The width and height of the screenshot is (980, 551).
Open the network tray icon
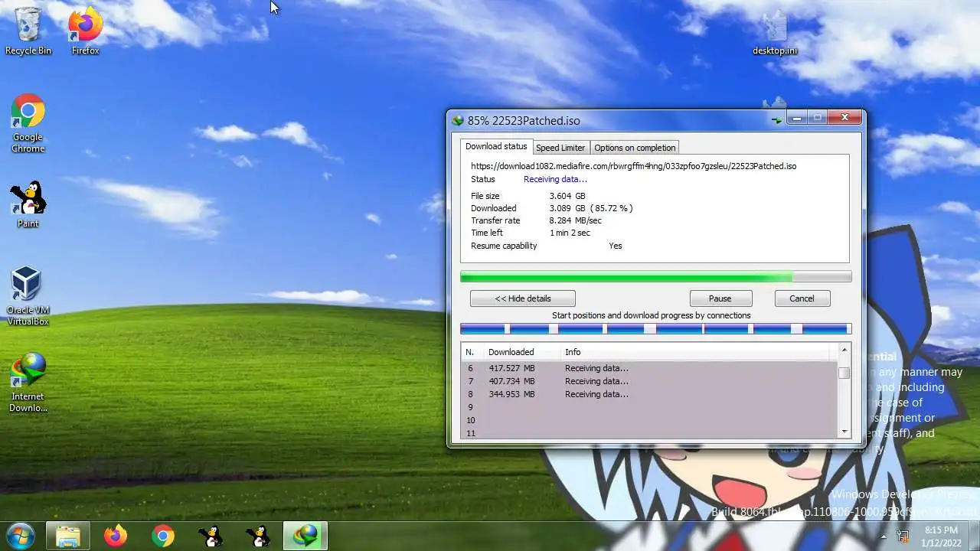click(x=903, y=536)
